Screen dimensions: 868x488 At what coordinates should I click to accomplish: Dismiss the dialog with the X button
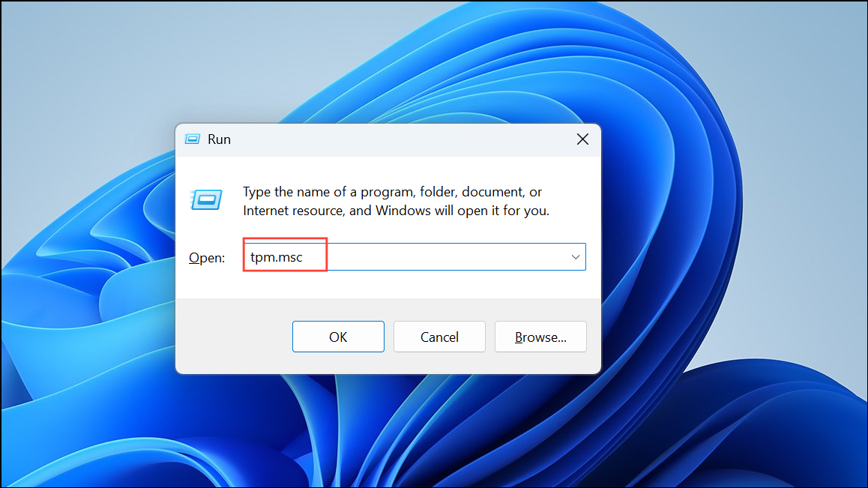click(x=582, y=139)
